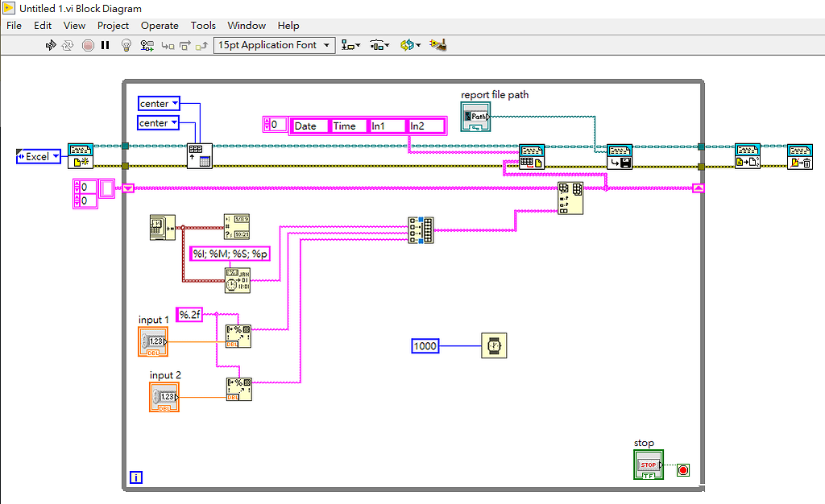The width and height of the screenshot is (825, 504).
Task: Click the Save Report function node
Action: pyautogui.click(x=620, y=156)
